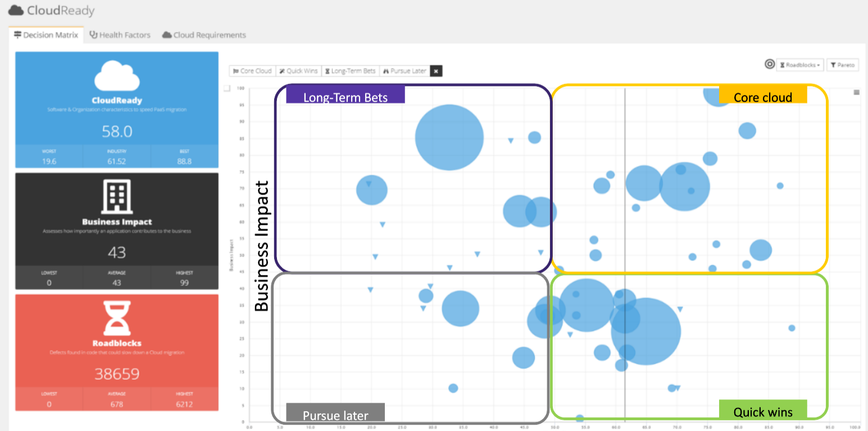Select tiny bubble at CloudReady 87, impact 71
The image size is (868, 431).
pyautogui.click(x=780, y=186)
